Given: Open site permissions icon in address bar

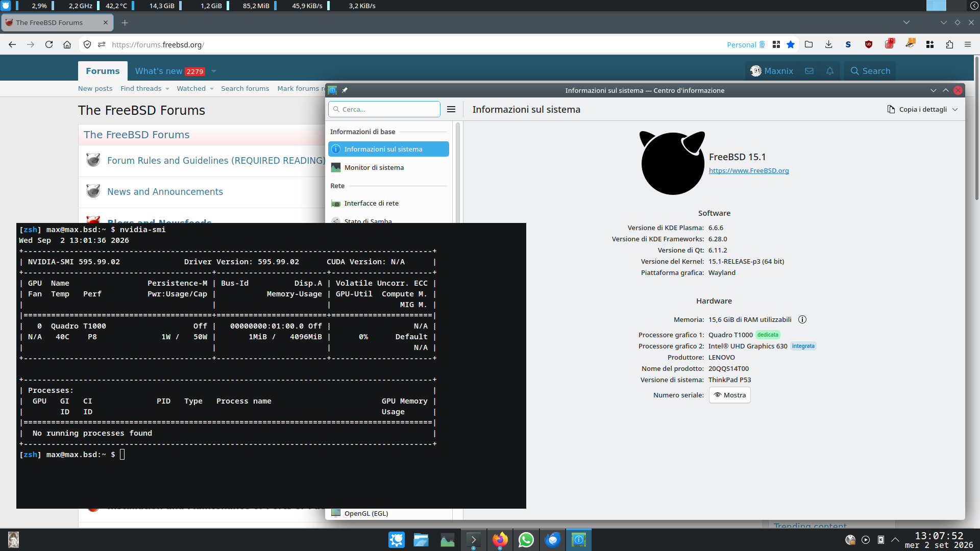Looking at the screenshot, I should click(102, 45).
